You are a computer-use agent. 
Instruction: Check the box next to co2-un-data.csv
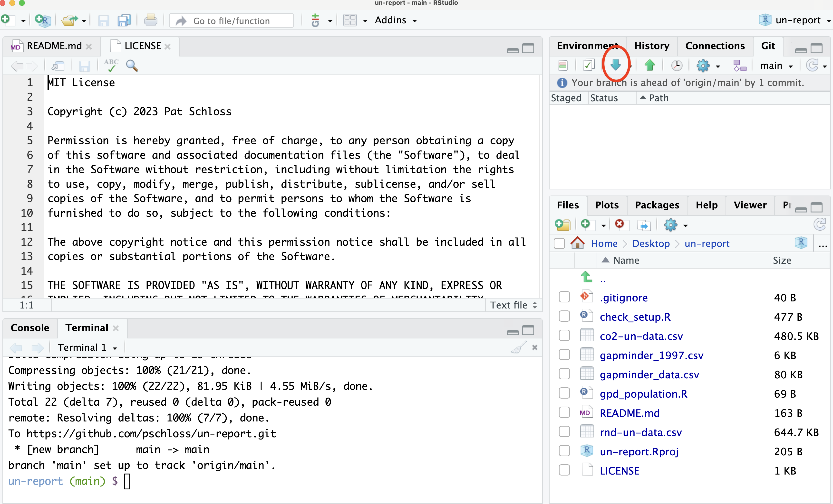click(x=564, y=336)
